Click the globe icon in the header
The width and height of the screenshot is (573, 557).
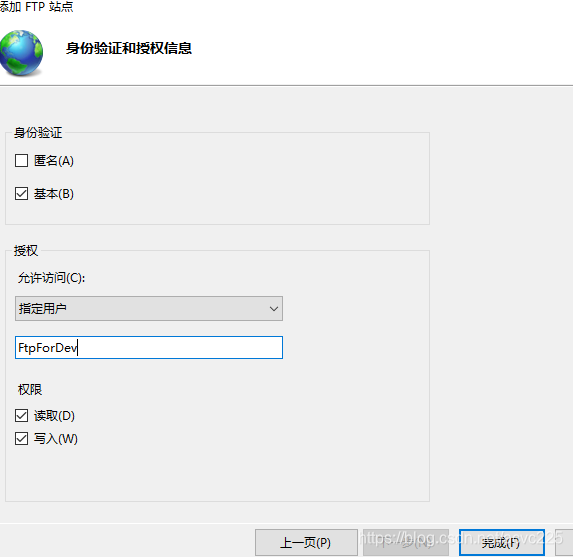(21, 53)
